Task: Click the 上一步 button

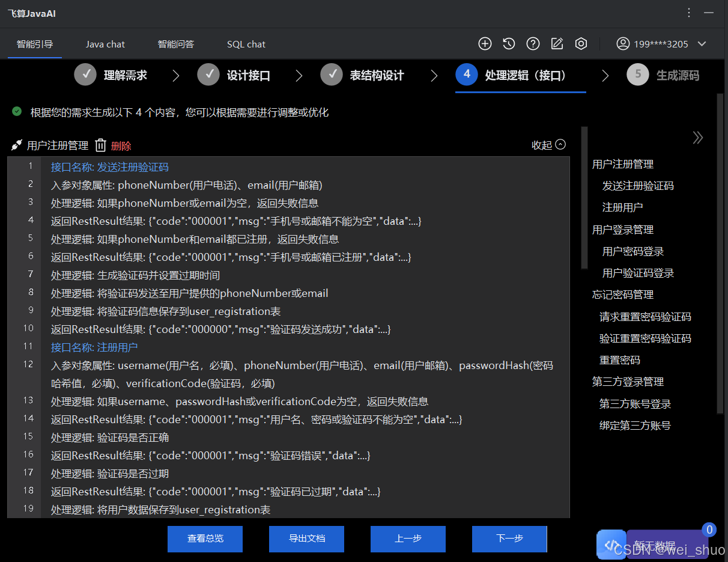Action: coord(408,539)
